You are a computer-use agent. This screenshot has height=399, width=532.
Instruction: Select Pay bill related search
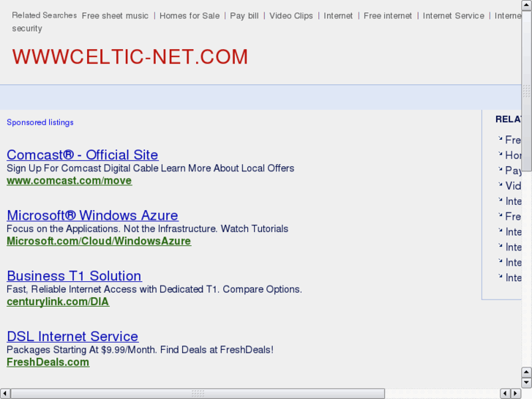coord(244,15)
